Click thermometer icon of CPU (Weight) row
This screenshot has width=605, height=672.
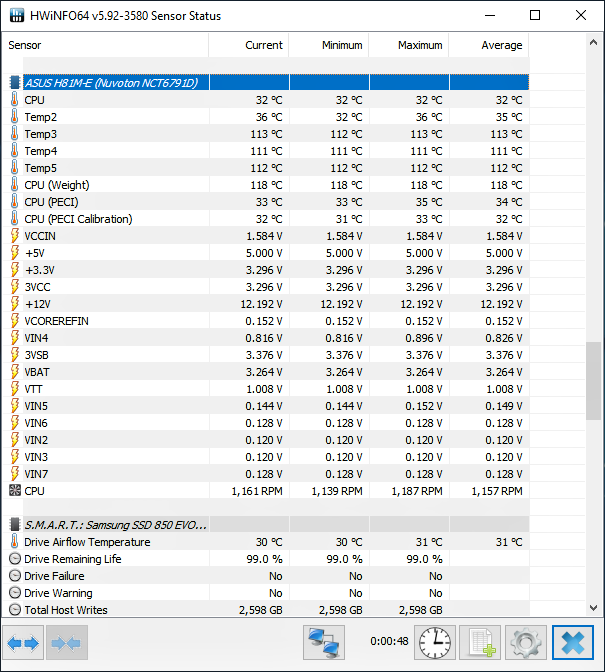pos(15,185)
